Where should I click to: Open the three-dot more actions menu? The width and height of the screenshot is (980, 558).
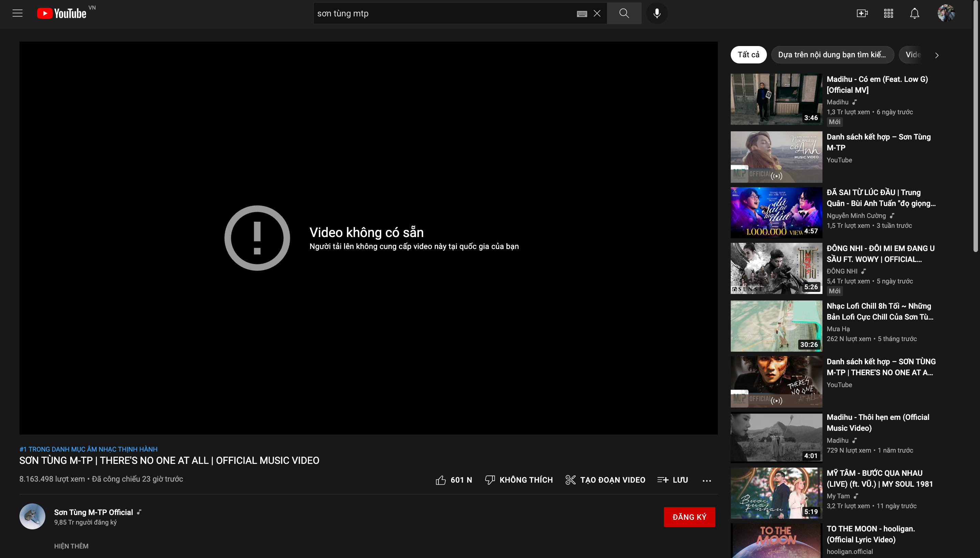pyautogui.click(x=707, y=480)
